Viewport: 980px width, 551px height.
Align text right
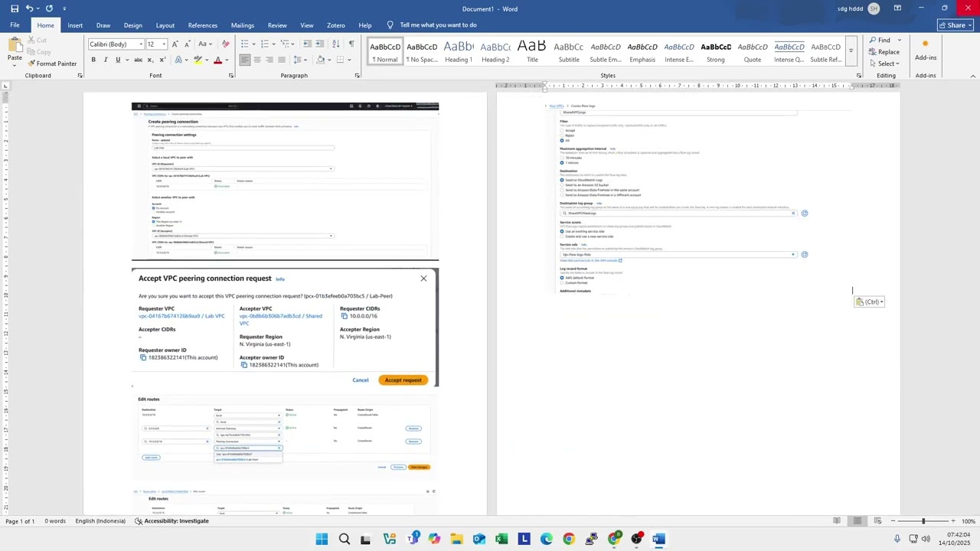pos(269,60)
